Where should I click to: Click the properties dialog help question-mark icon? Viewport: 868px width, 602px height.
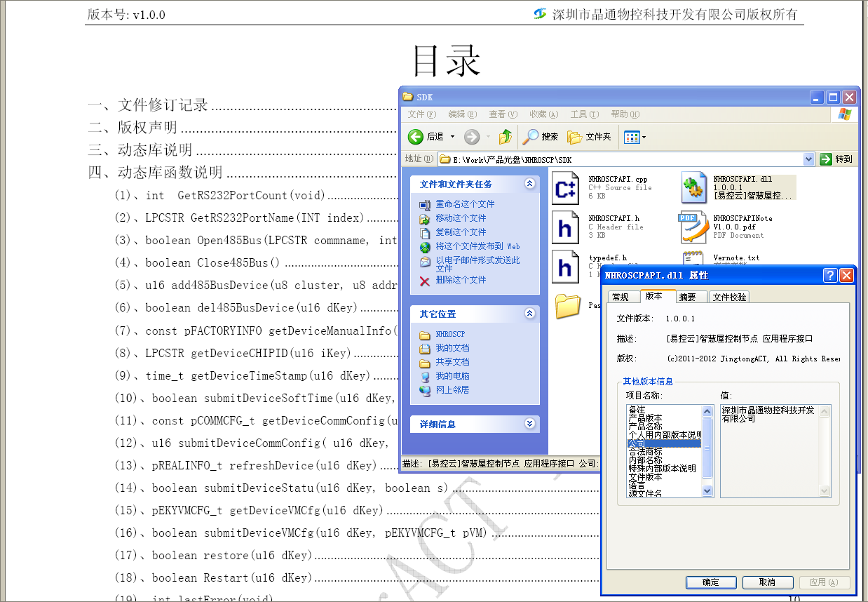[x=830, y=275]
